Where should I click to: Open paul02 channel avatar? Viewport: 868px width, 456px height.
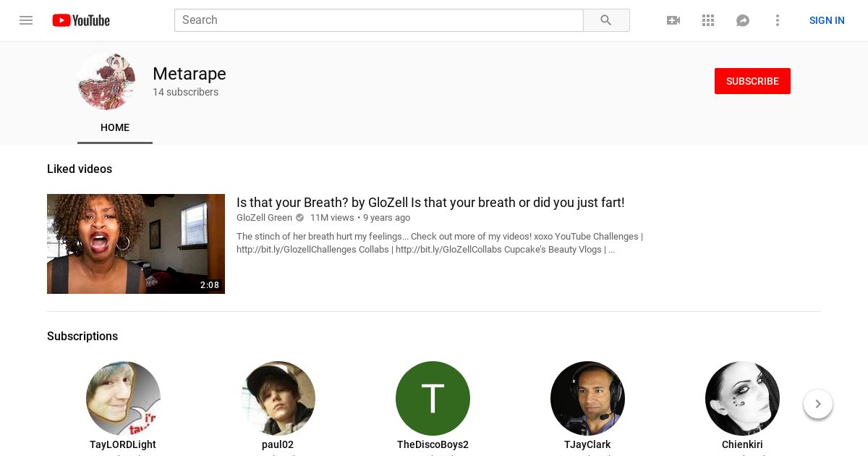point(278,398)
